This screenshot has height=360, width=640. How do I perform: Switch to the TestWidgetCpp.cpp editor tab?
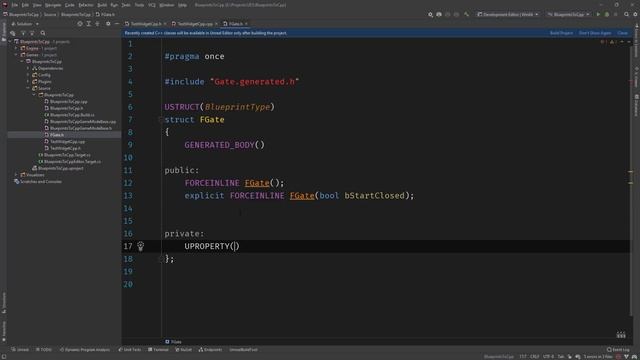coord(195,24)
